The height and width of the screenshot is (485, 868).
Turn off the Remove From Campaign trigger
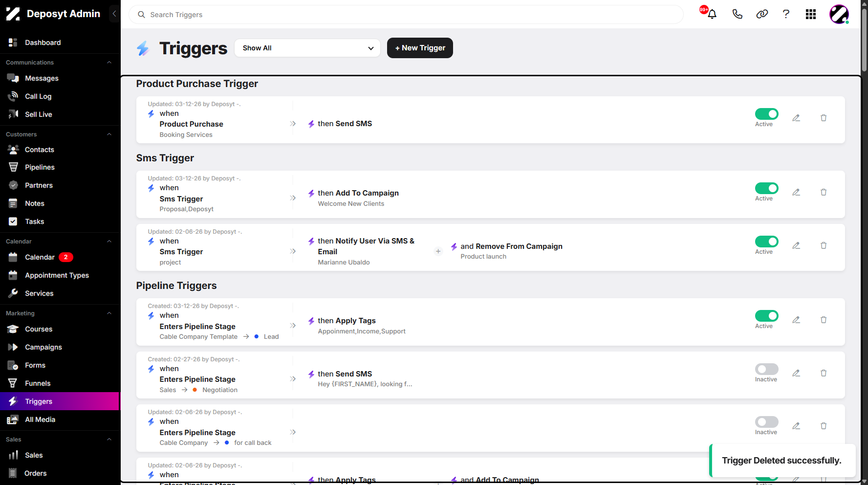(766, 242)
